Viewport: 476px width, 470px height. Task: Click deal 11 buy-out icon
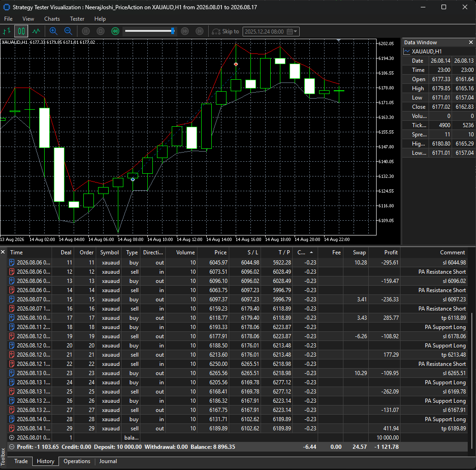[12, 263]
